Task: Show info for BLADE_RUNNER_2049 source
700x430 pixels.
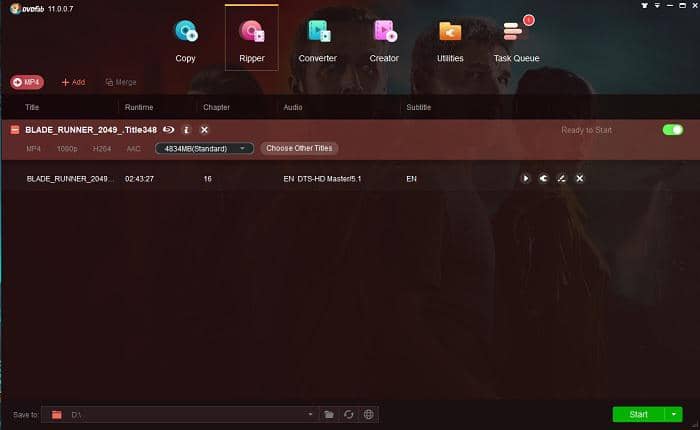Action: click(186, 129)
